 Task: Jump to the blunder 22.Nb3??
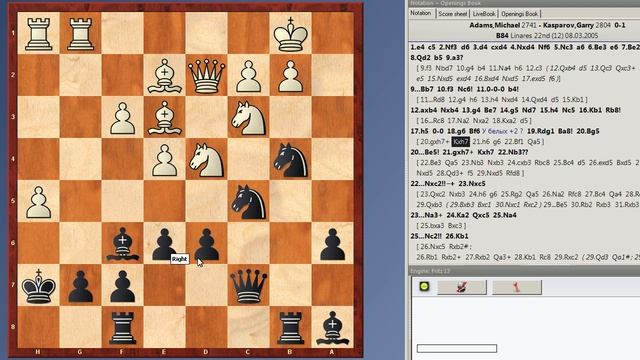(x=513, y=152)
